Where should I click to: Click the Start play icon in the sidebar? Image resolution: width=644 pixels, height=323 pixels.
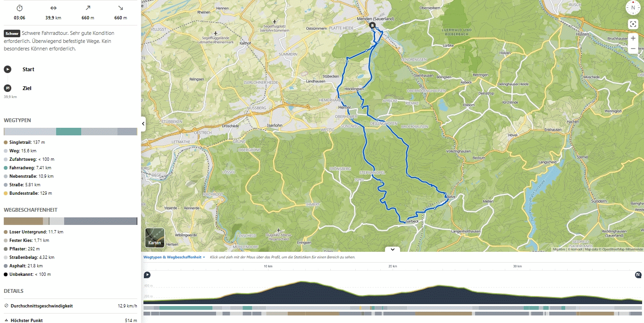tap(8, 69)
